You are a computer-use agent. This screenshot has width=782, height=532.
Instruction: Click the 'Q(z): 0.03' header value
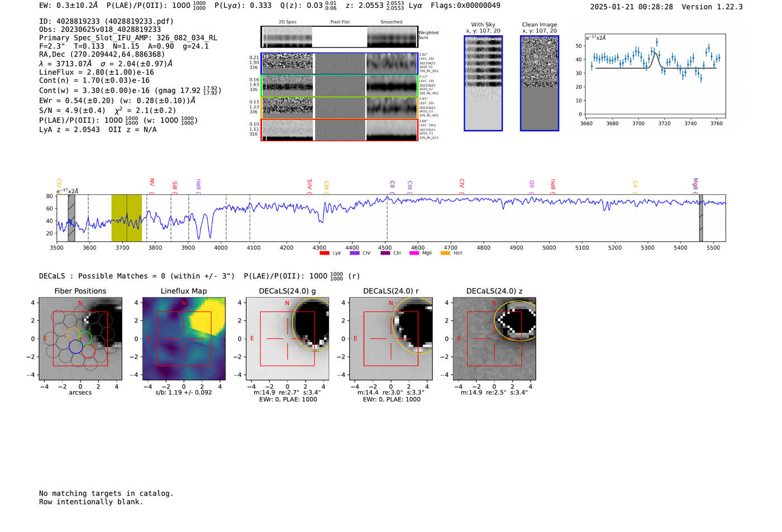click(308, 6)
